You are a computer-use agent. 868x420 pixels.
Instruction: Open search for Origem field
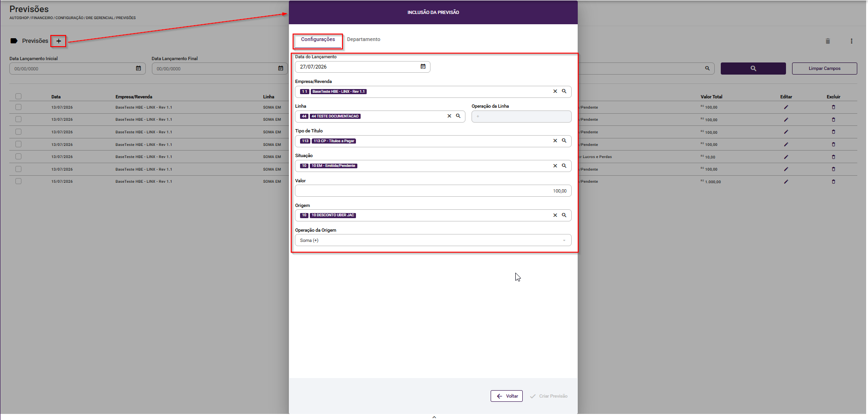click(564, 215)
